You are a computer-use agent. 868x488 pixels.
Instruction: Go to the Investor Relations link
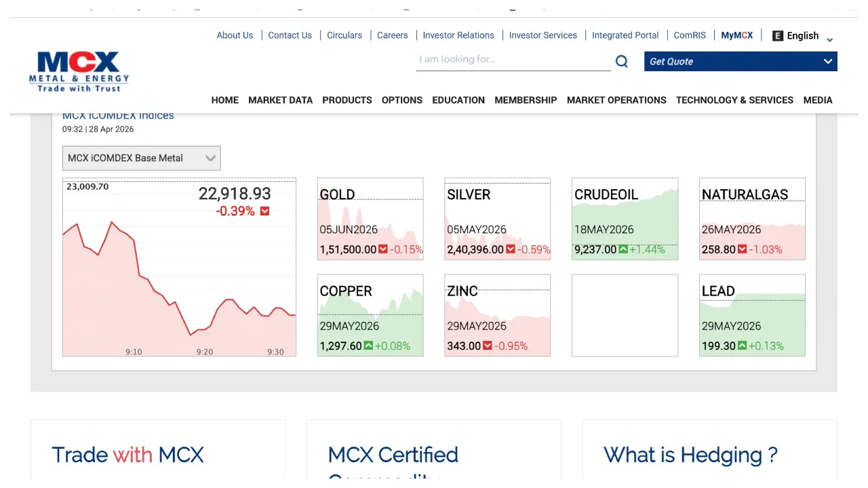458,35
